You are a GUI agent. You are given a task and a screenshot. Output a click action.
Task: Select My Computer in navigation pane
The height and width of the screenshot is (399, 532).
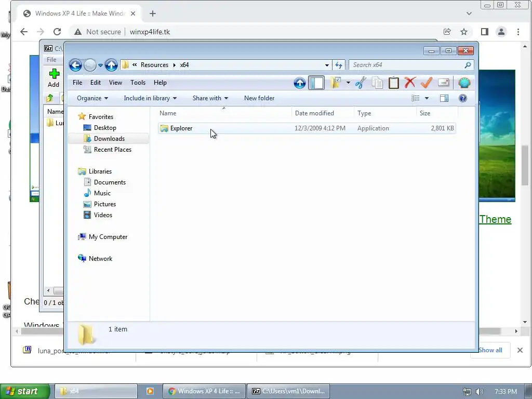click(108, 237)
